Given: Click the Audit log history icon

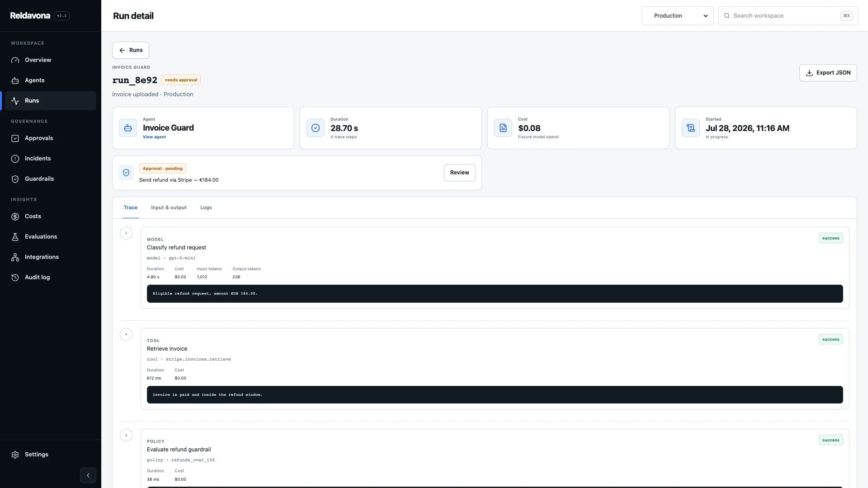Looking at the screenshot, I should [x=15, y=277].
